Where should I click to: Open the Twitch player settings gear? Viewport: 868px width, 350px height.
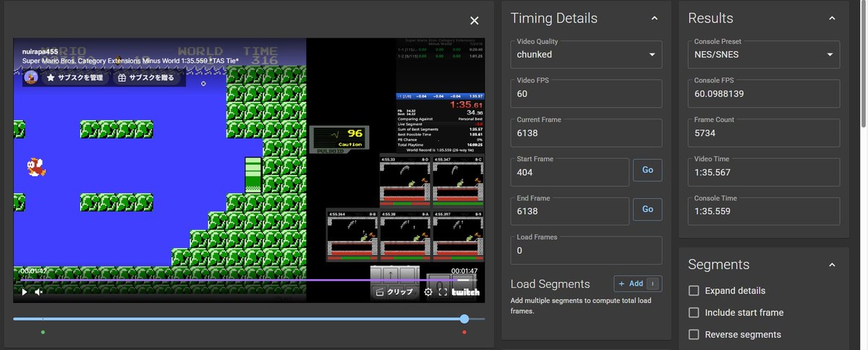tap(427, 292)
